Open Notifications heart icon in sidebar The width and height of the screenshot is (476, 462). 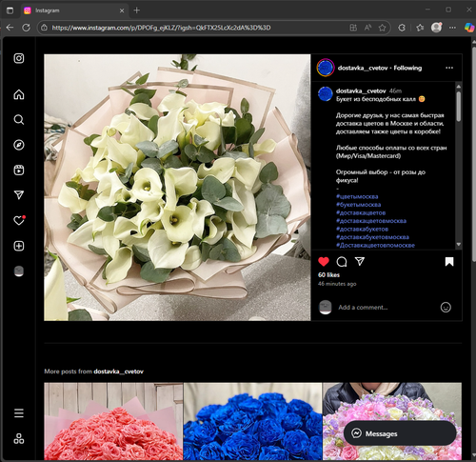pyautogui.click(x=19, y=220)
